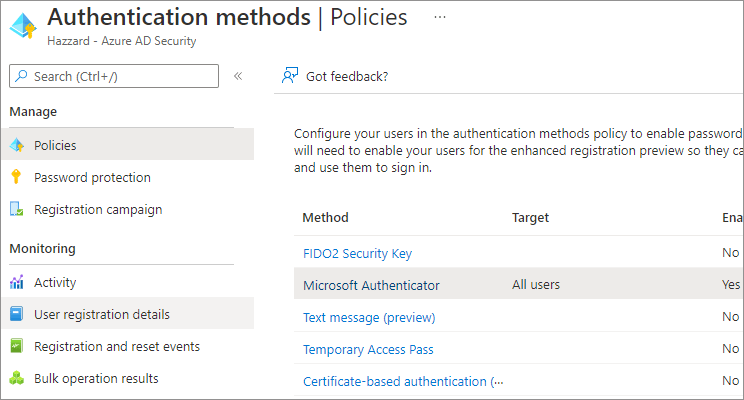
Task: Select Activity under Monitoring
Action: (55, 283)
